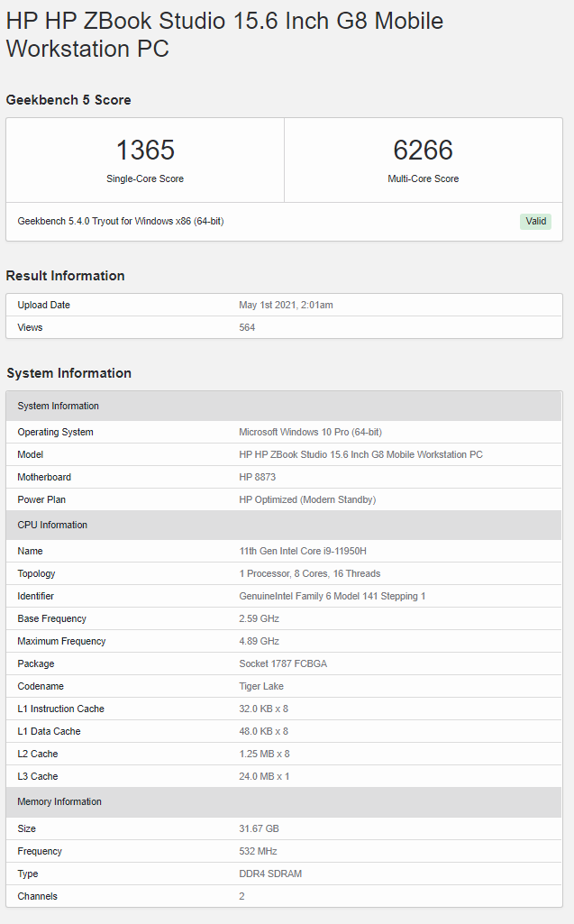Select the large System Information section heading
Image resolution: width=574 pixels, height=924 pixels.
tap(69, 373)
